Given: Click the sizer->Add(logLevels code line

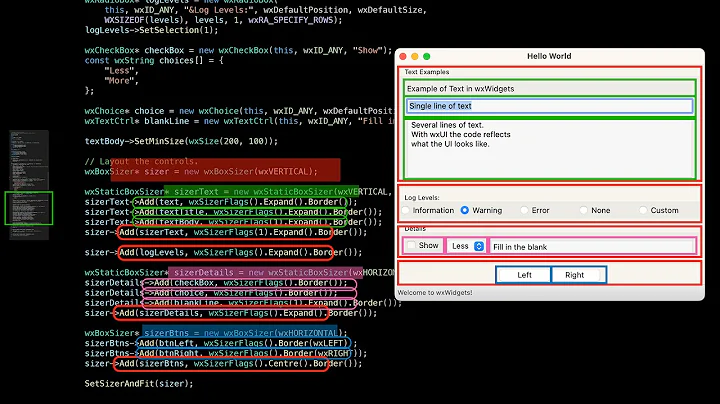Looking at the screenshot, I should click(223, 252).
